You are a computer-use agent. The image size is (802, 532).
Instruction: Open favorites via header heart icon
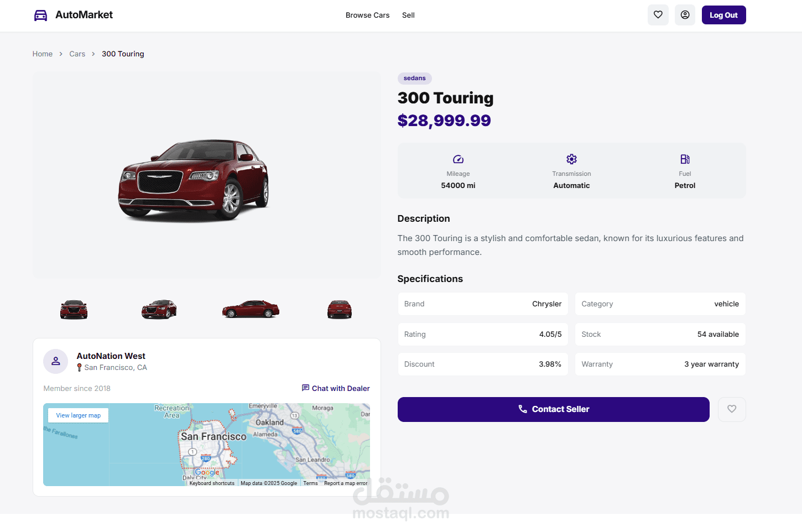pyautogui.click(x=658, y=15)
